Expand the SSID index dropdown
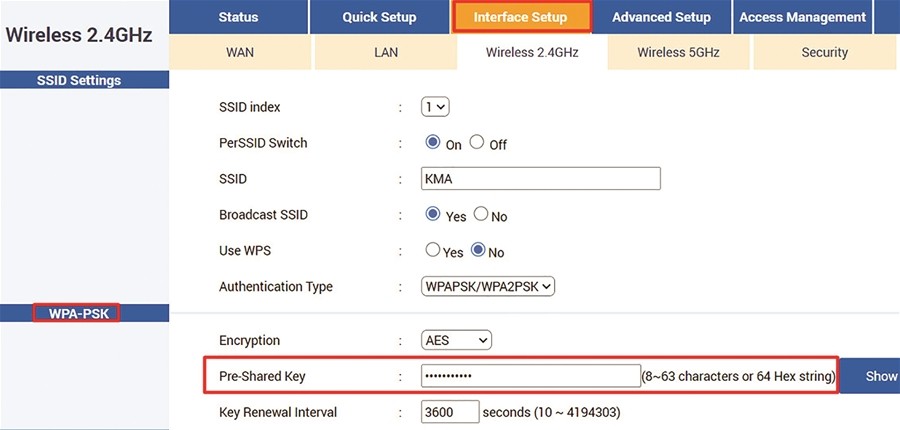 pos(435,107)
